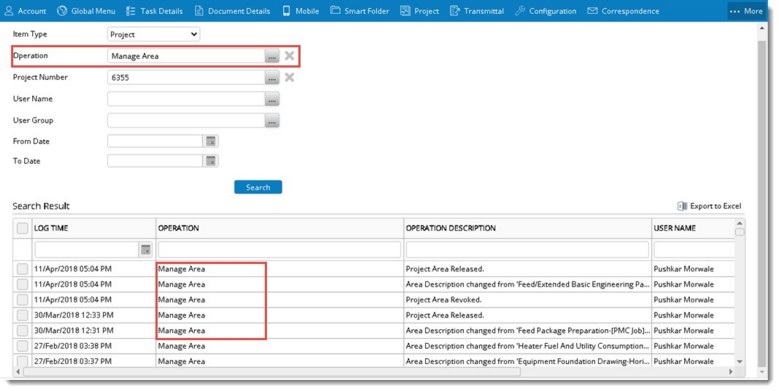The image size is (779, 391).
Task: Click the From Date input field
Action: tap(155, 141)
